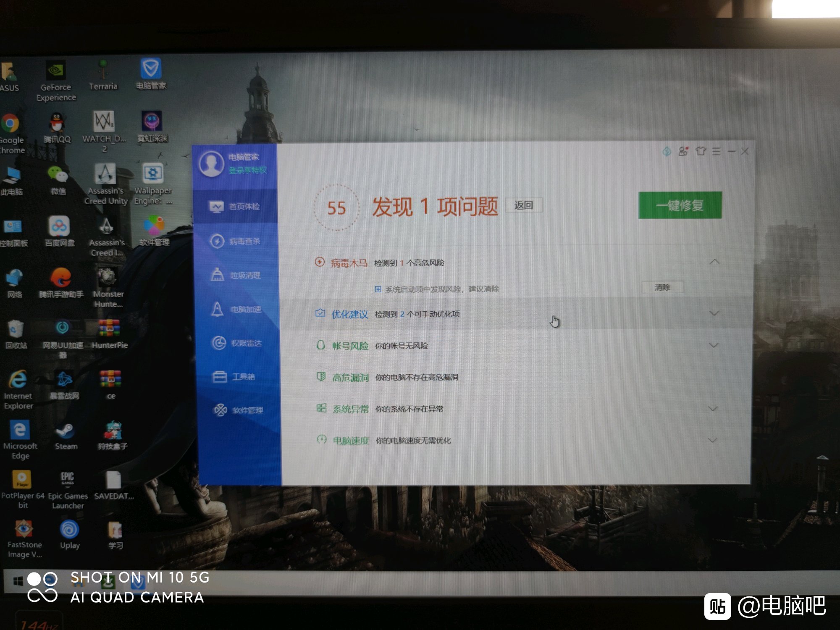Click the 优化建议 heading

pyautogui.click(x=350, y=314)
